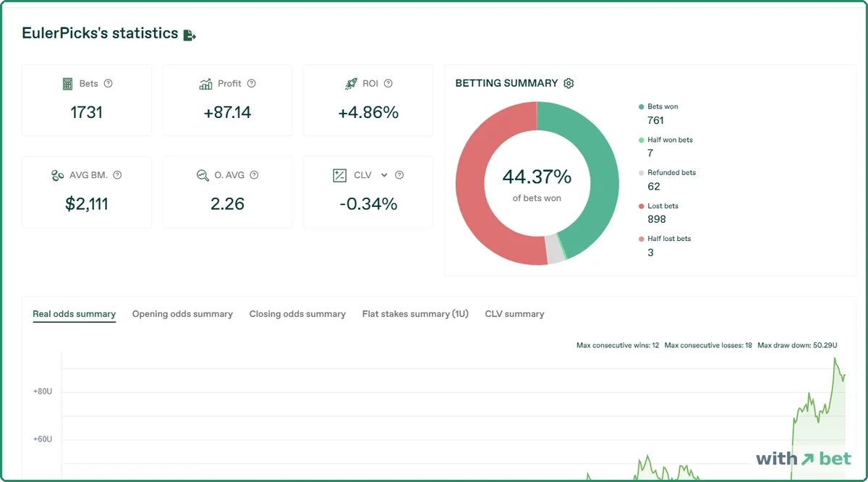Click the Half lost bets legend label
Viewport: 868px width, 482px height.
click(x=669, y=239)
